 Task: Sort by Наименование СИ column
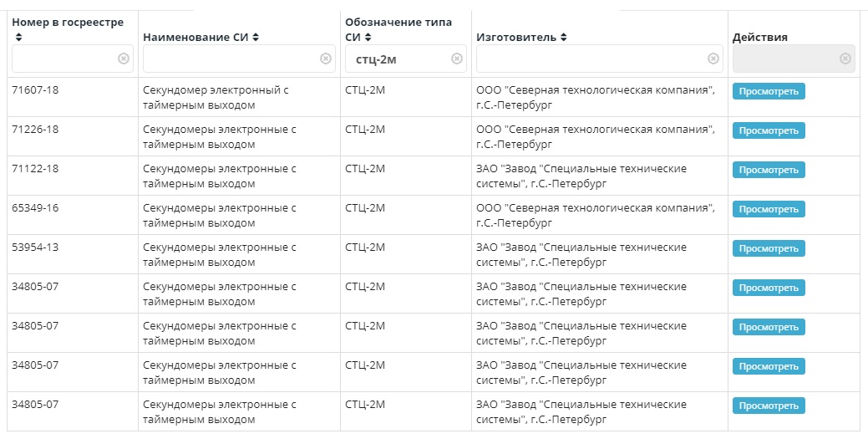coord(256,38)
